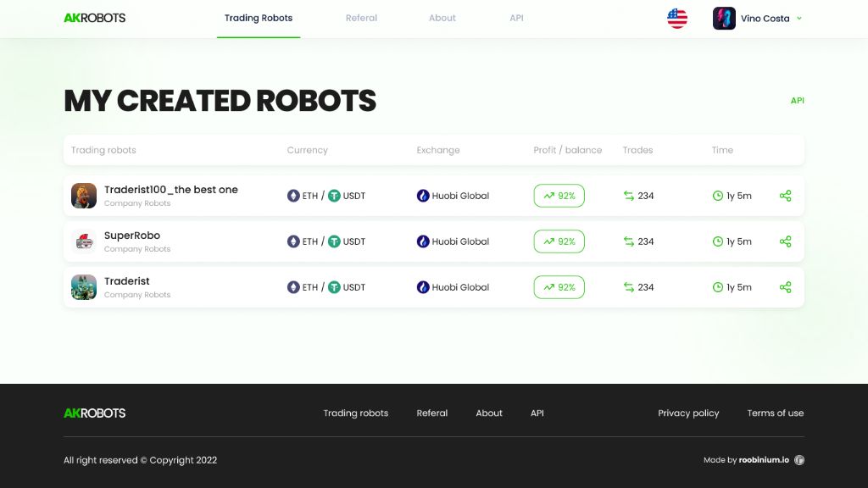Click Huobi Global logo in SuperRobo row
This screenshot has height=488, width=868.
[423, 241]
